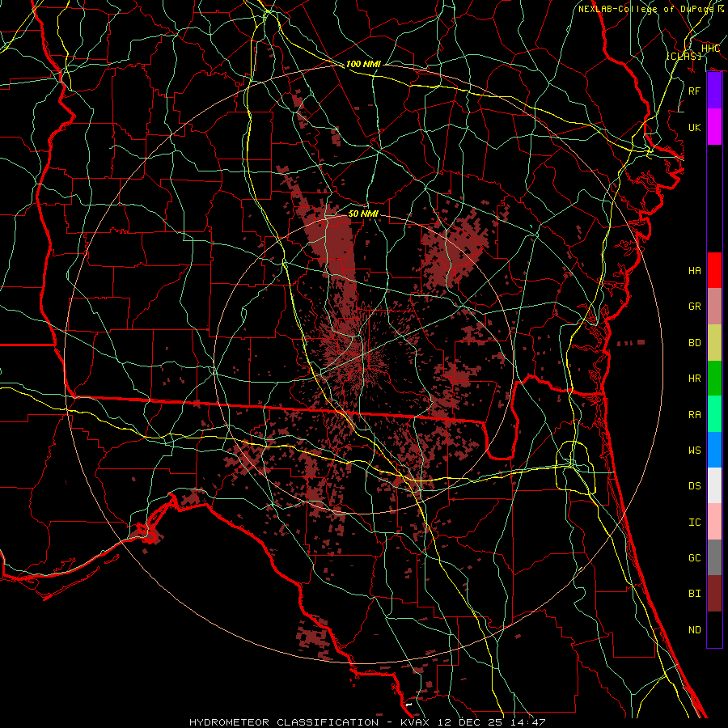The height and width of the screenshot is (728, 728).
Task: Click the ND legend label
Action: [x=694, y=630]
